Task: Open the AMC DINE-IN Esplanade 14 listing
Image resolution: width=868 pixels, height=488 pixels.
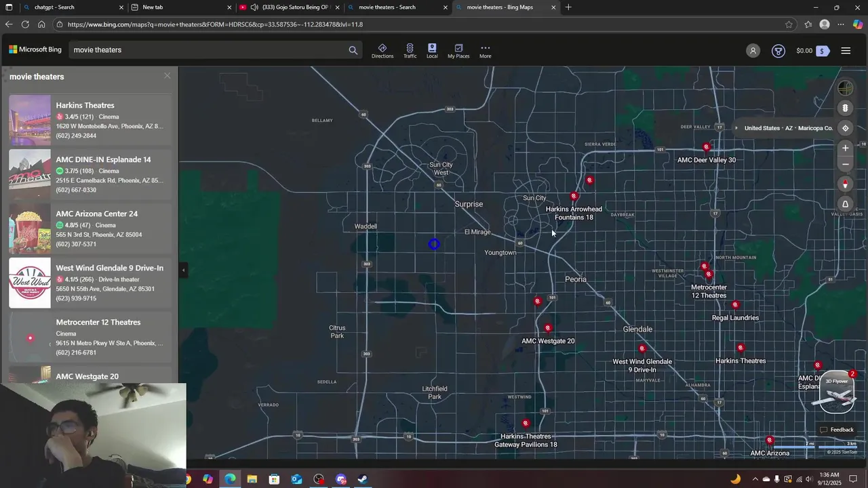Action: (91, 174)
